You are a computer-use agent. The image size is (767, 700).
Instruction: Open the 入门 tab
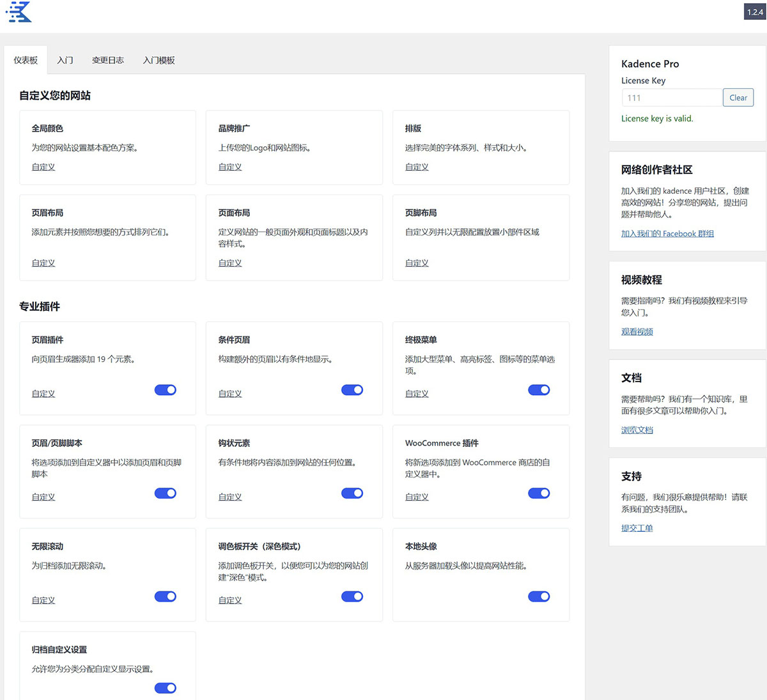(65, 60)
